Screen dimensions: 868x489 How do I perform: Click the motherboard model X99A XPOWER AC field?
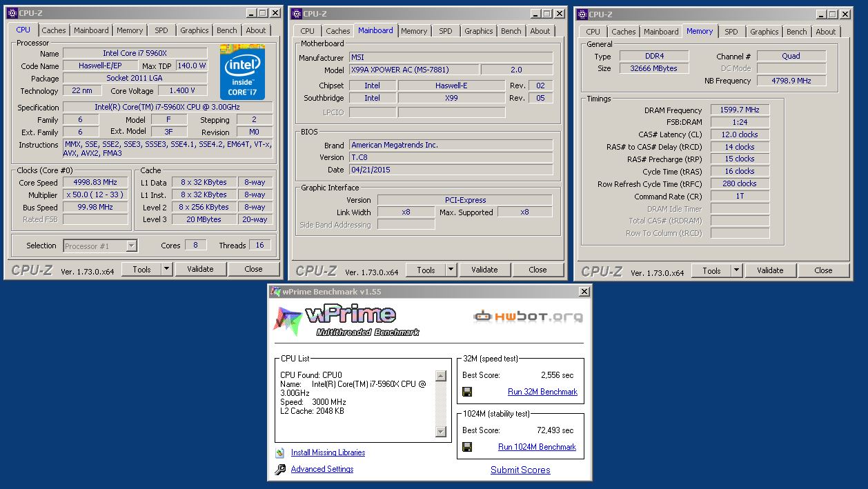[413, 70]
